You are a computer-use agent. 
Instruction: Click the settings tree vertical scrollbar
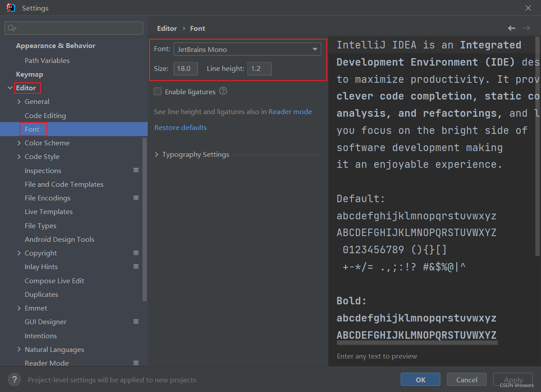pos(145,219)
